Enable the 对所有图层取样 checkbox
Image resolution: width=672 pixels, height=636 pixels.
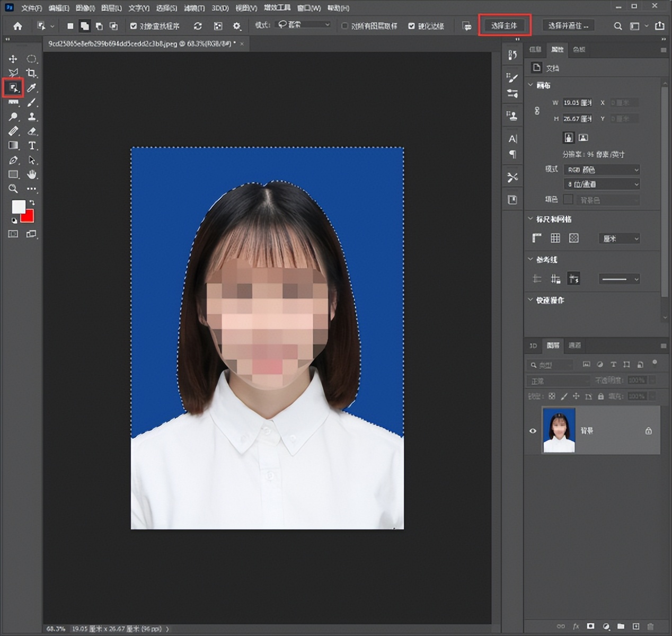pyautogui.click(x=345, y=26)
